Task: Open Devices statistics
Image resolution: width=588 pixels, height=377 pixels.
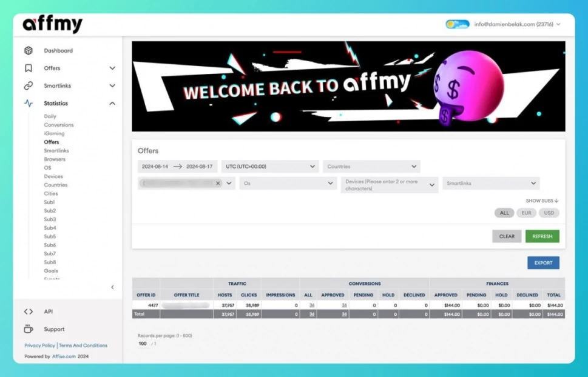Action: point(53,176)
